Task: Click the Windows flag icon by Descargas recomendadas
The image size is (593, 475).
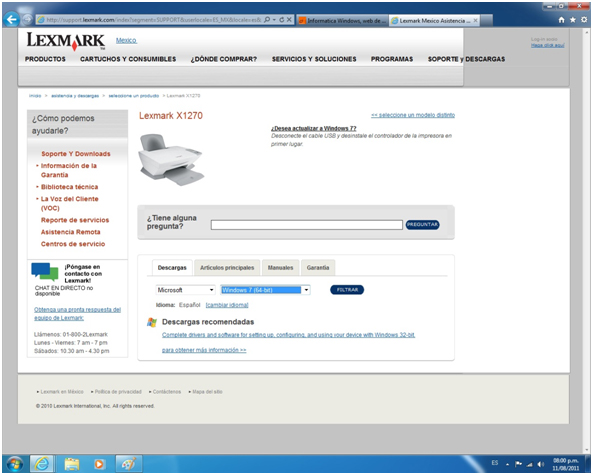Action: tap(152, 322)
